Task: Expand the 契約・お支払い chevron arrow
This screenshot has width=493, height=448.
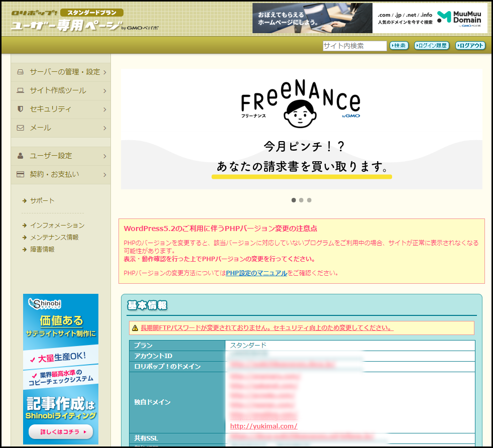Action: pyautogui.click(x=105, y=175)
